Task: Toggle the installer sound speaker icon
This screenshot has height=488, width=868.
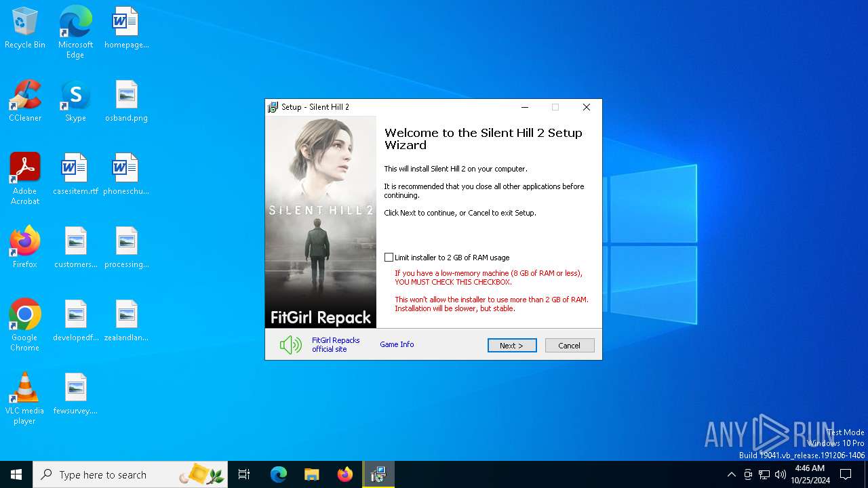Action: (x=291, y=345)
